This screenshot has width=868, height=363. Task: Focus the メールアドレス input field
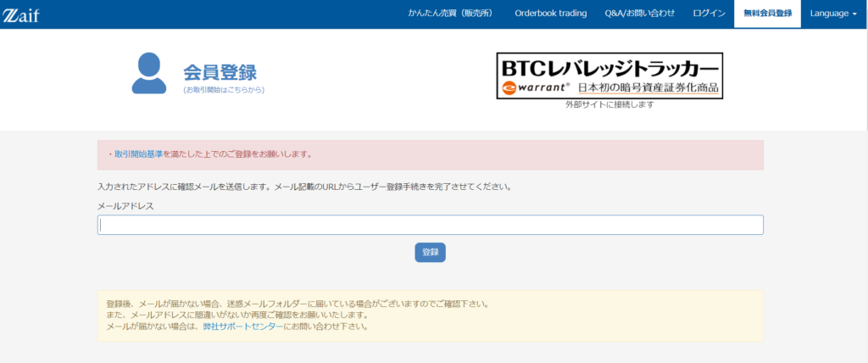click(430, 225)
